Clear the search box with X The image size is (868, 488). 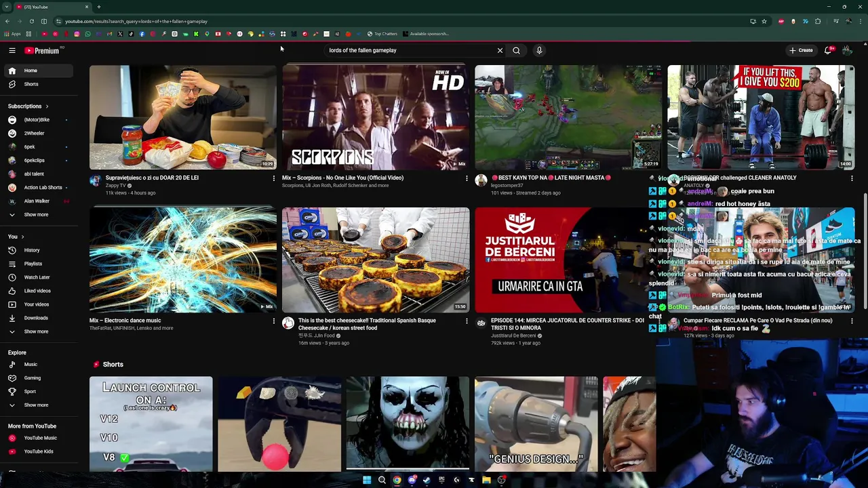pyautogui.click(x=500, y=50)
